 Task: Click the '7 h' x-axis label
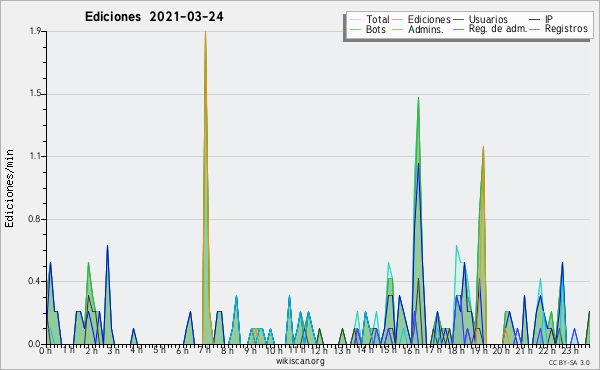pyautogui.click(x=205, y=350)
